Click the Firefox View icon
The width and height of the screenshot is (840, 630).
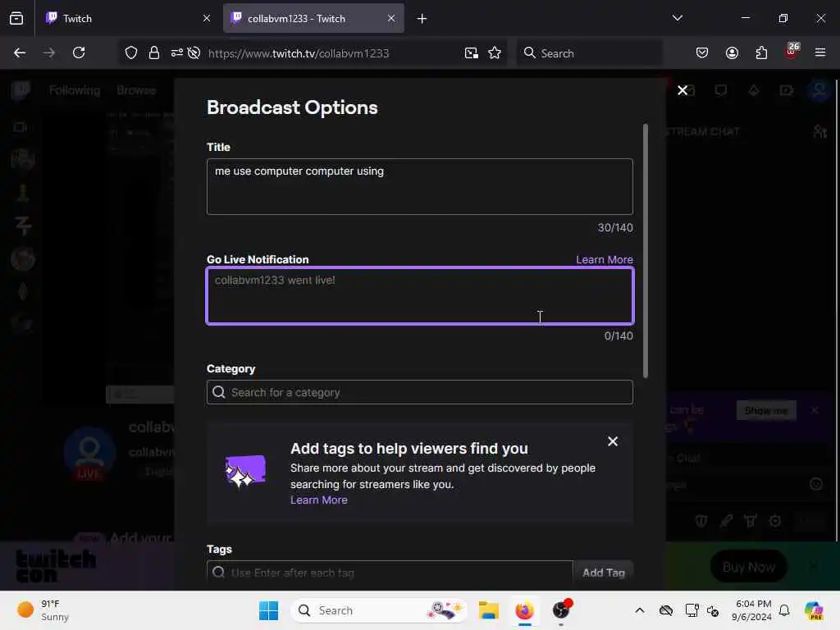[x=16, y=18]
